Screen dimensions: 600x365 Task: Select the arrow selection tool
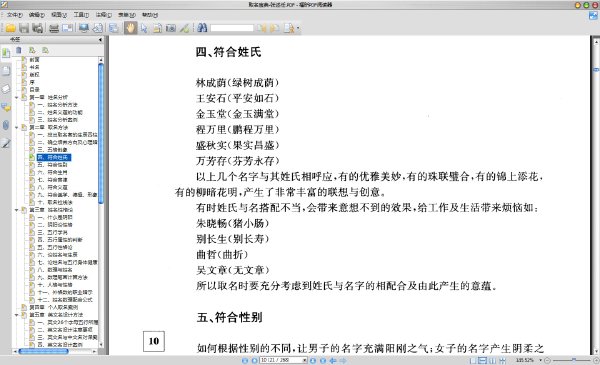tap(144, 28)
